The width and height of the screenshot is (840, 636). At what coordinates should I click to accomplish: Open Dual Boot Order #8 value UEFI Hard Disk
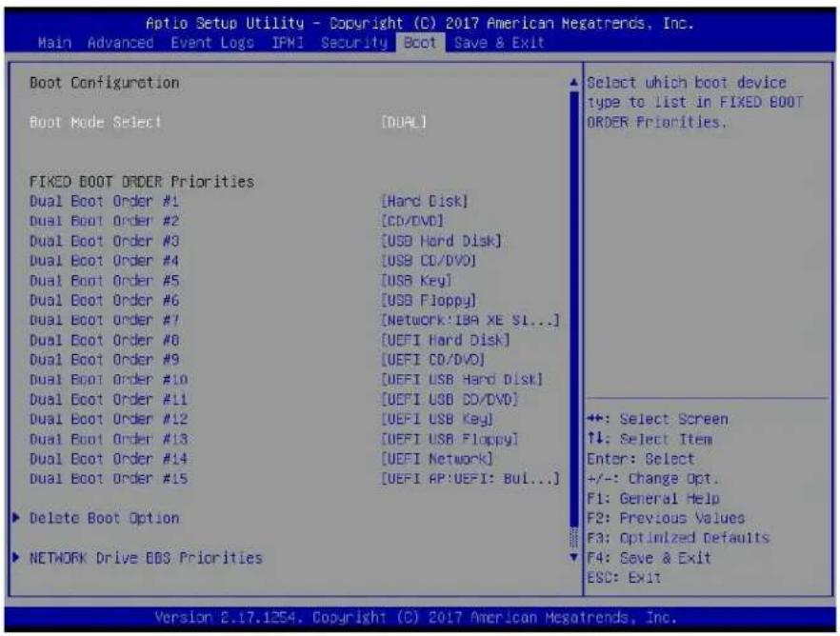tap(445, 340)
